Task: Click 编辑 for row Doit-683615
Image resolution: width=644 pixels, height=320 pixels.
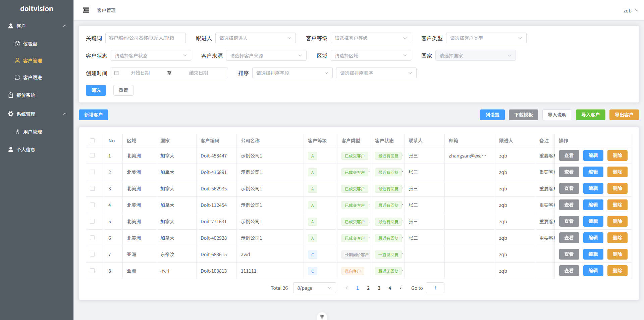Action: point(593,254)
